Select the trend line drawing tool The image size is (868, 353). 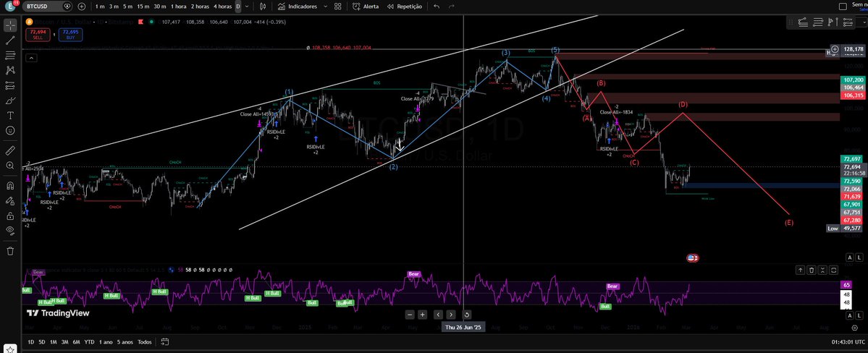[10, 40]
